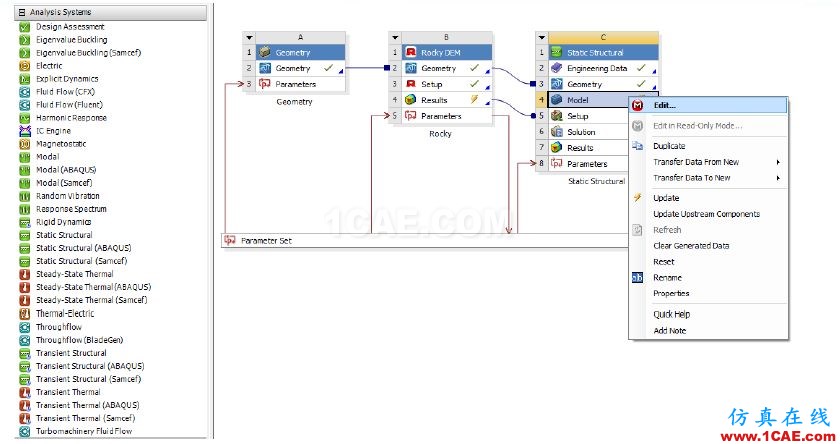
Task: Select Response Spectrum in toolbox
Action: pos(71,209)
